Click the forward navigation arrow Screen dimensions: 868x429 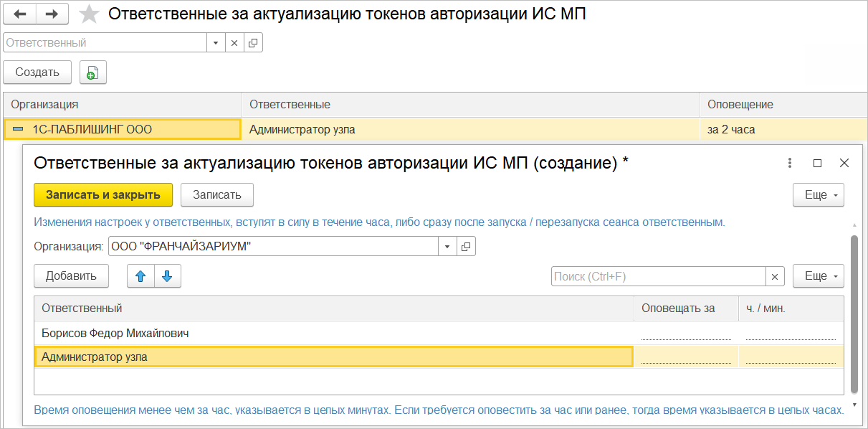point(52,14)
